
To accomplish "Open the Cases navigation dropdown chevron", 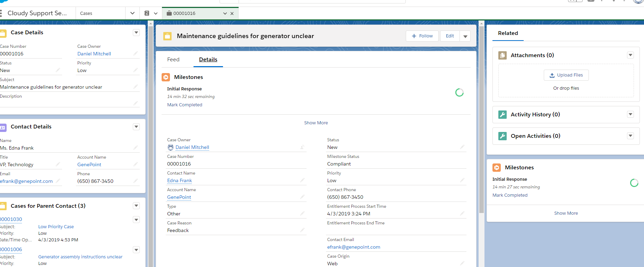I will click(132, 13).
